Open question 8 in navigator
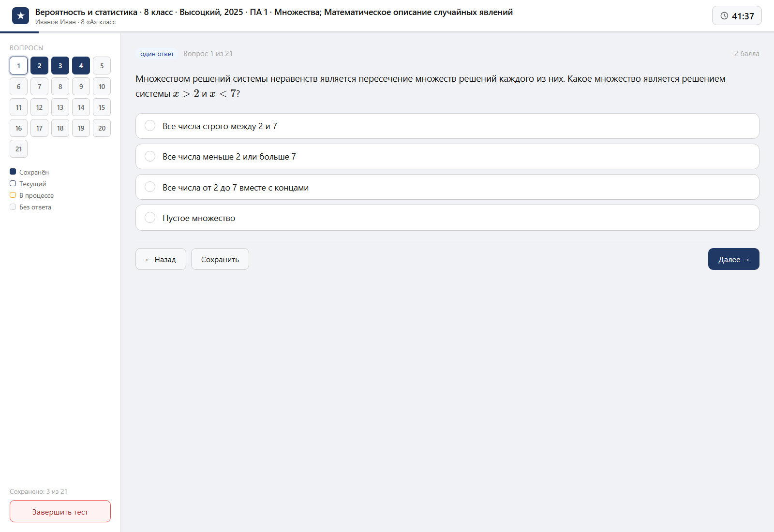 coord(60,87)
